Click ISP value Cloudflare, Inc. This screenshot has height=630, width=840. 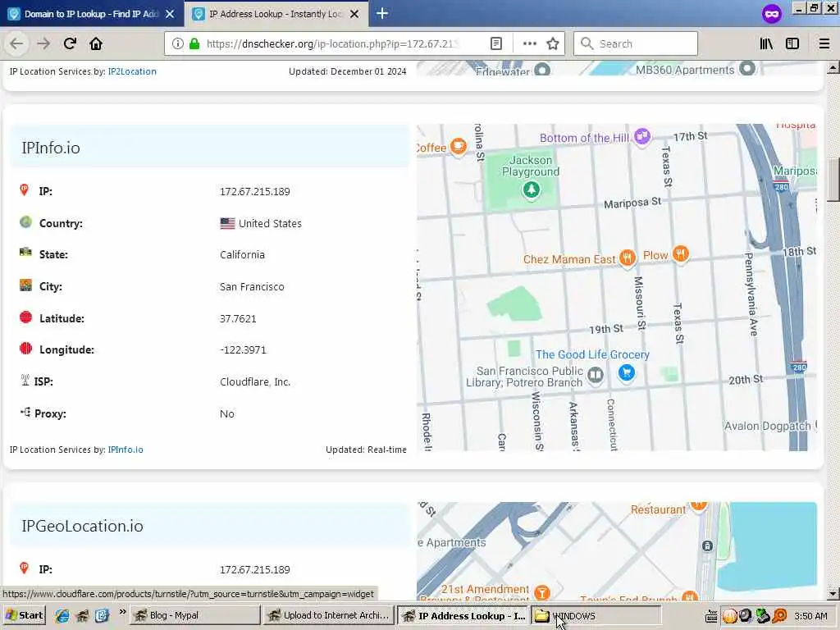coord(255,382)
